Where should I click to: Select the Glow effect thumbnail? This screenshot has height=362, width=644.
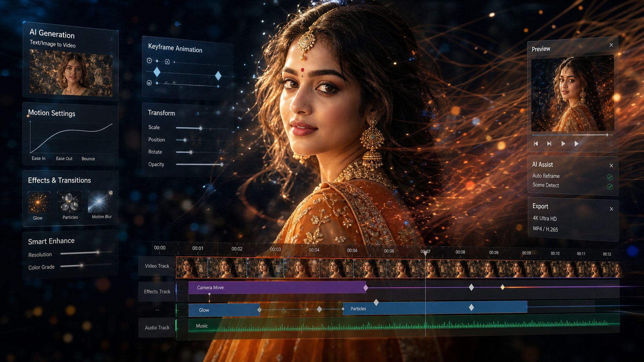39,202
